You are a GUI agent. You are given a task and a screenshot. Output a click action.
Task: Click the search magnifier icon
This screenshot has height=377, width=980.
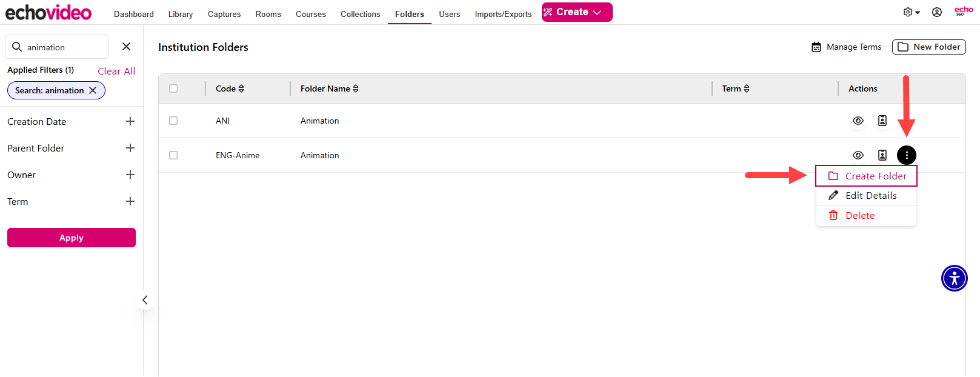[17, 47]
